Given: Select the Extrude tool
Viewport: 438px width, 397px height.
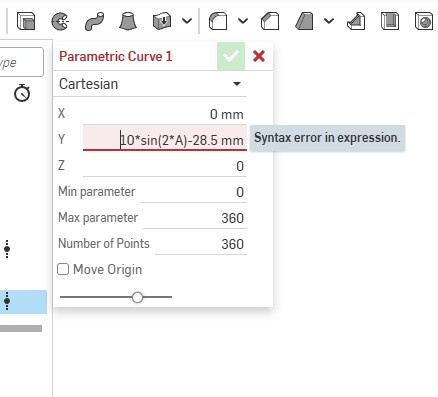Looking at the screenshot, I should (x=26, y=21).
